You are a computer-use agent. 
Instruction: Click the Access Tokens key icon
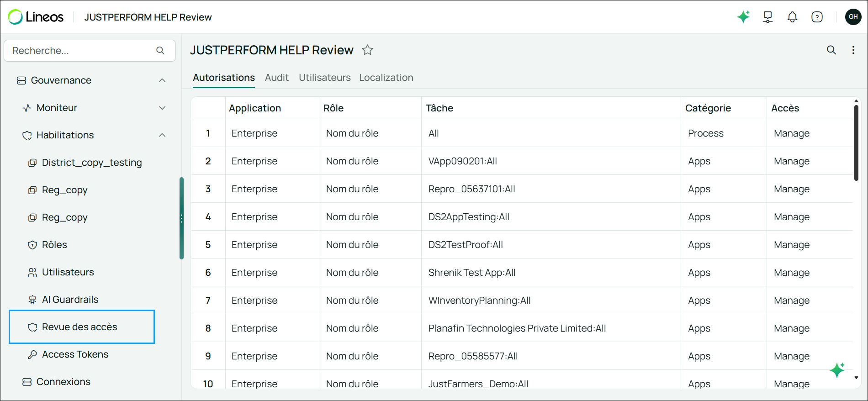(x=32, y=354)
